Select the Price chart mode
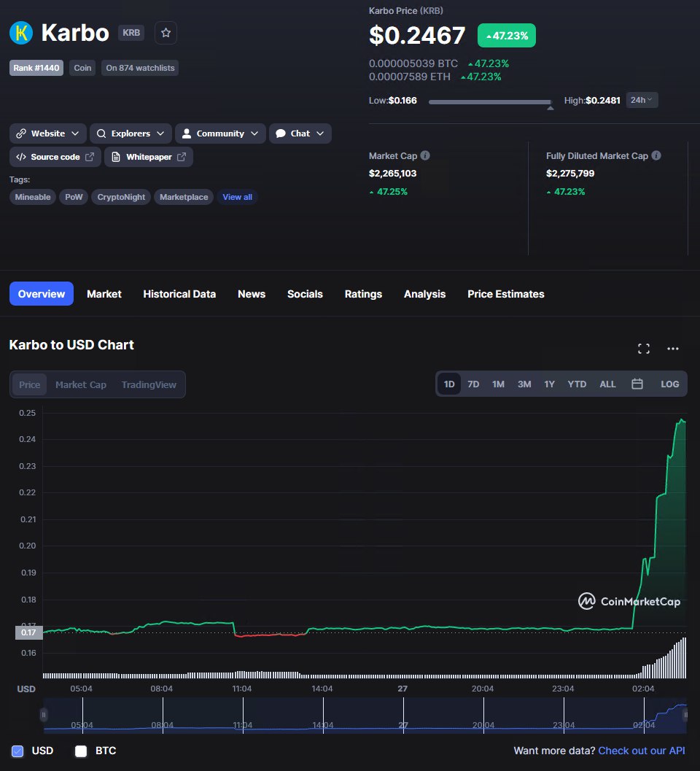 click(29, 384)
